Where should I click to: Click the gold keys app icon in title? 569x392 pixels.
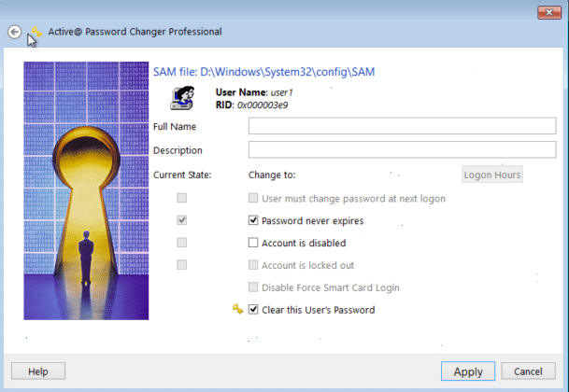pyautogui.click(x=36, y=32)
